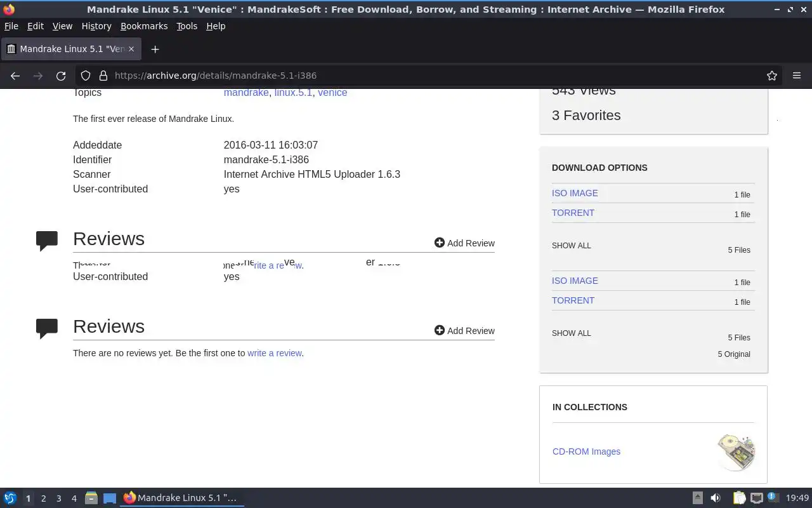Click the 'Scanner' label

92,175
